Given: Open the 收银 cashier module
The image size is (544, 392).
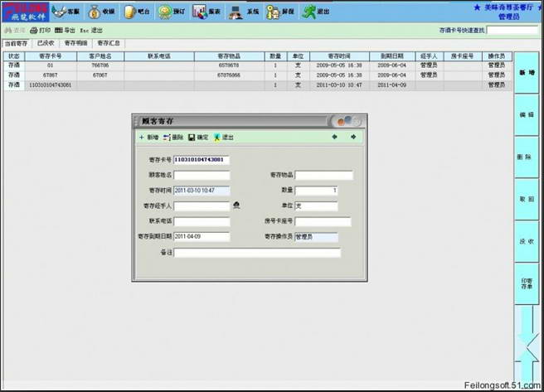Looking at the screenshot, I should (x=101, y=12).
